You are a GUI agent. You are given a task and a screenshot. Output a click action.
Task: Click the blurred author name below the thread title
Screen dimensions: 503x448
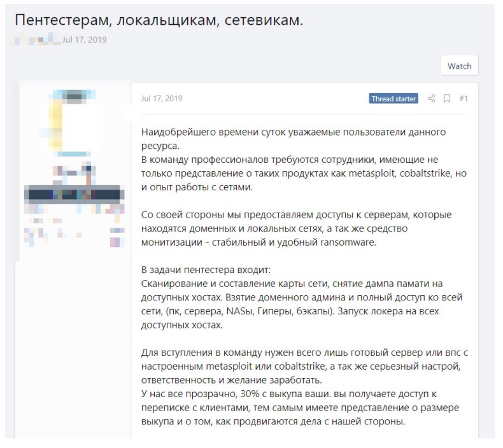click(x=37, y=39)
